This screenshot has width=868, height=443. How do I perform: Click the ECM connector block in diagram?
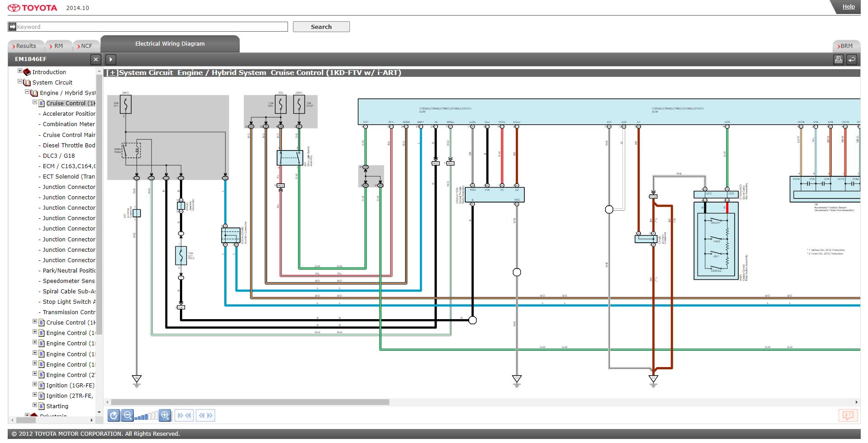tap(609, 112)
